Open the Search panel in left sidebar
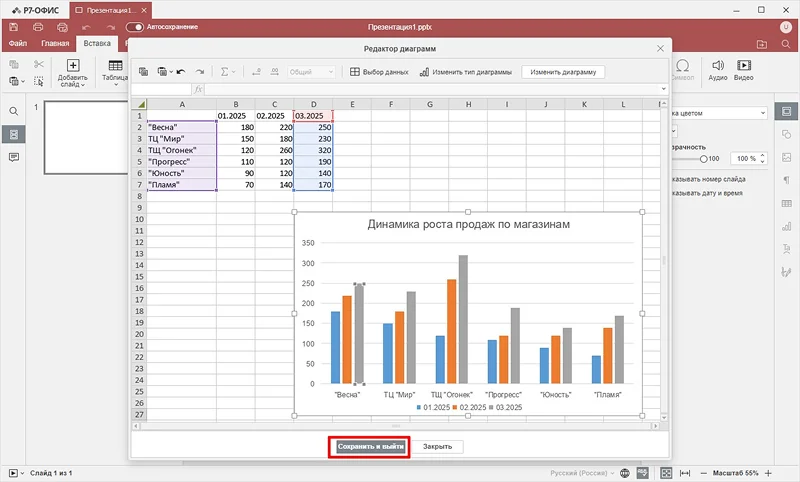Screen dimensions: 800x482 coord(14,111)
